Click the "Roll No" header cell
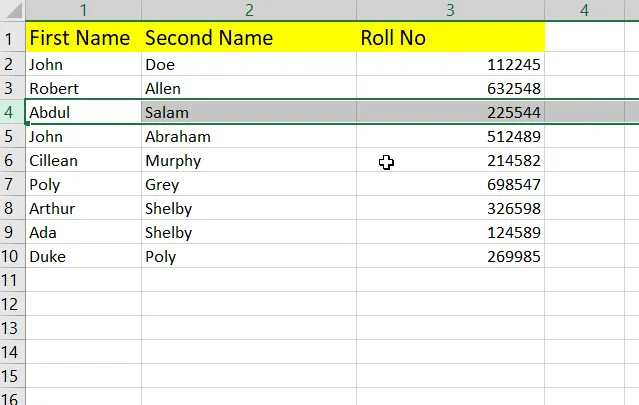This screenshot has height=405, width=639. [x=450, y=38]
